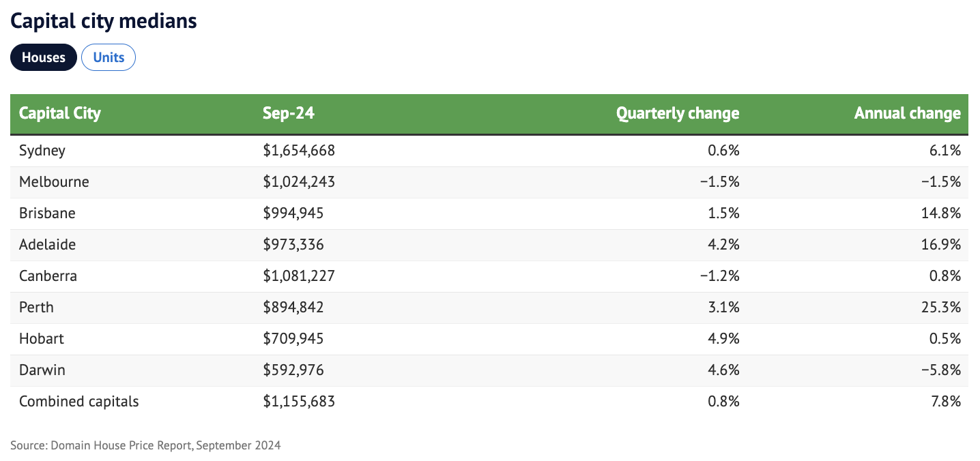Click the Sep-24 column header

coord(289,113)
